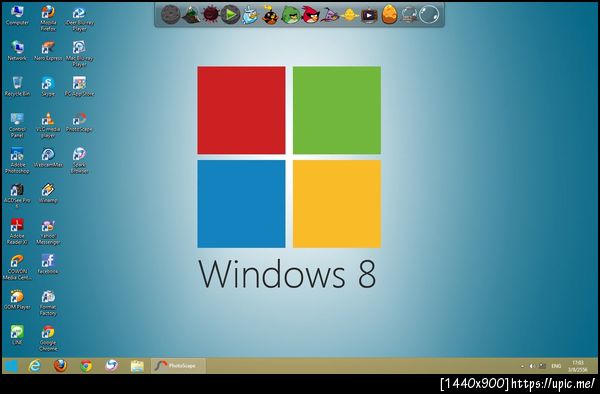The height and width of the screenshot is (394, 600).
Task: Select the Recycle Bin icon
Action: pyautogui.click(x=17, y=86)
